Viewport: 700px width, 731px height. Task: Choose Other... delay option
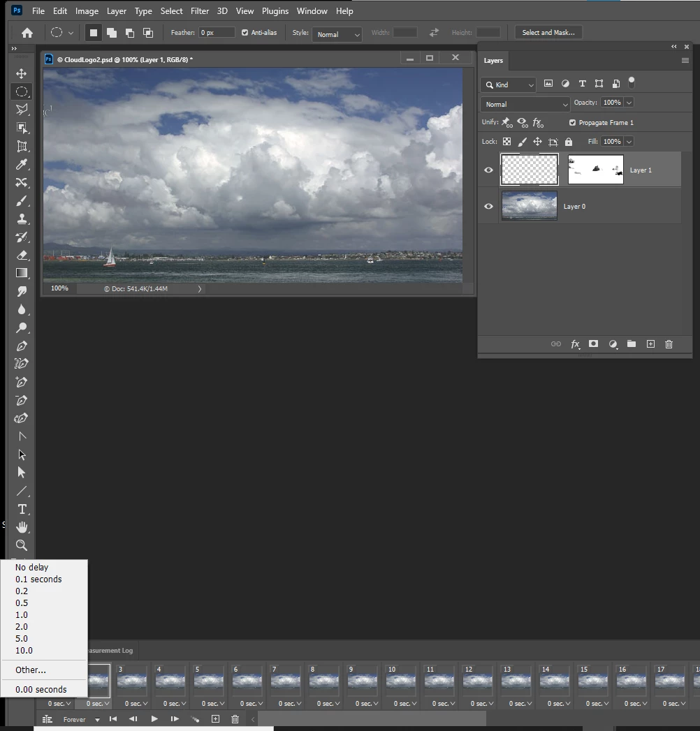pyautogui.click(x=44, y=670)
